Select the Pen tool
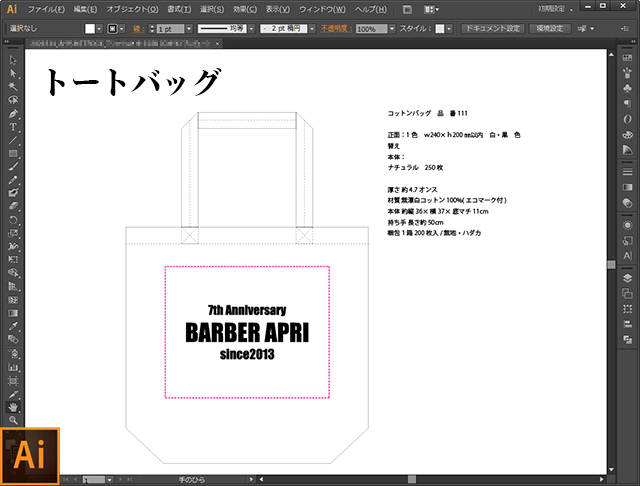 coord(13,113)
